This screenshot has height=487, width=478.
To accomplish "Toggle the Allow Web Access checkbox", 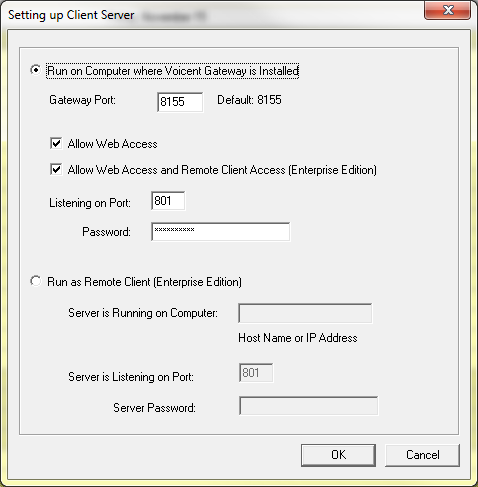I will tap(56, 144).
